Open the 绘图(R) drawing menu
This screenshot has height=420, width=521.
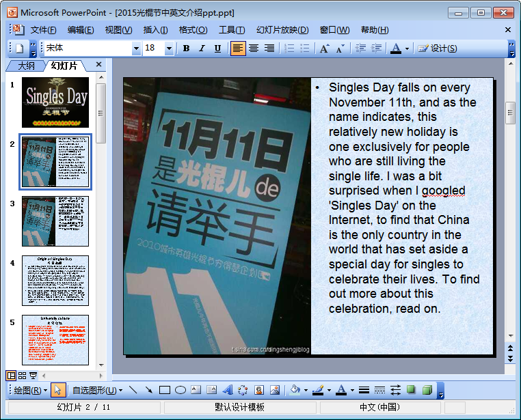tap(31, 391)
